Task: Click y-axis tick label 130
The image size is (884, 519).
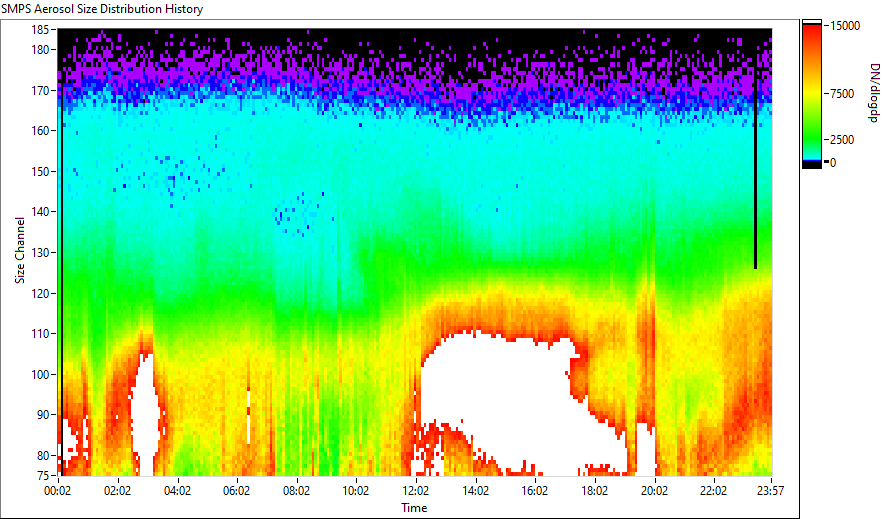Action: 40,252
